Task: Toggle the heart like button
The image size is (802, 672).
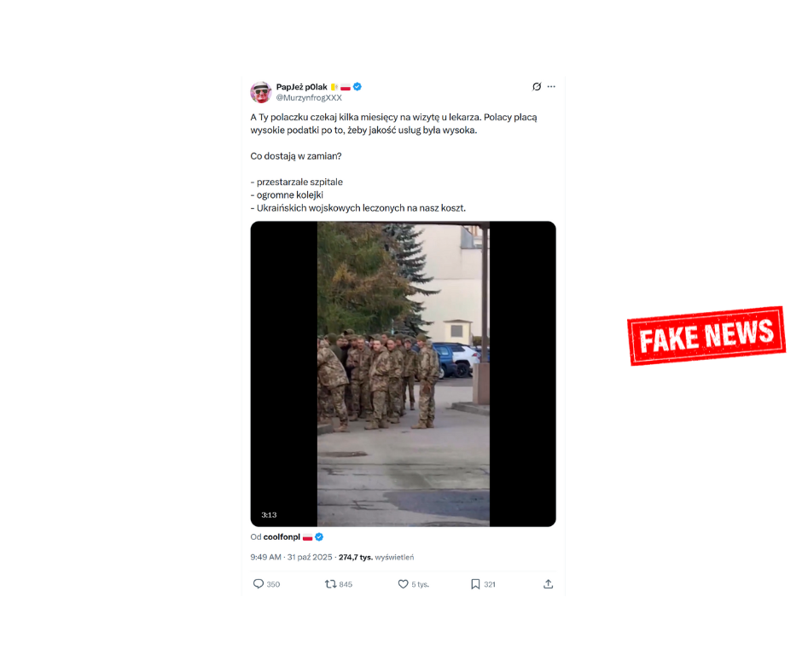Action: [404, 584]
